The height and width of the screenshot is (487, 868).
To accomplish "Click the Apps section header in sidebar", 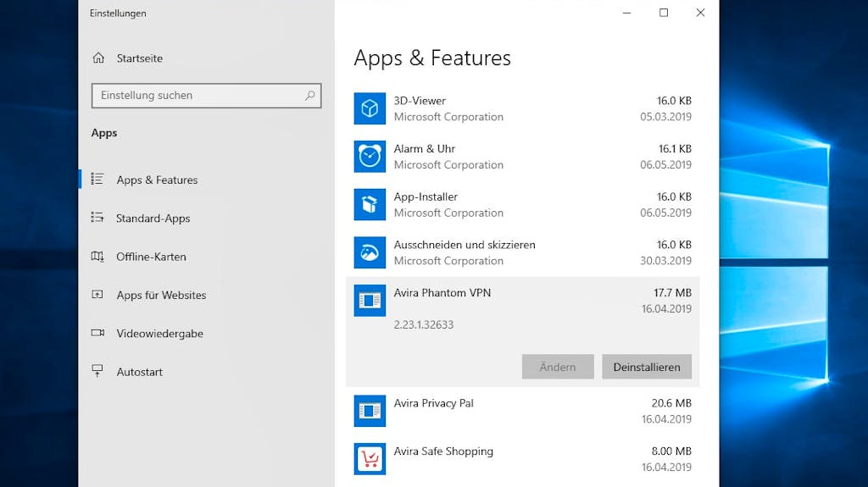I will [x=104, y=133].
